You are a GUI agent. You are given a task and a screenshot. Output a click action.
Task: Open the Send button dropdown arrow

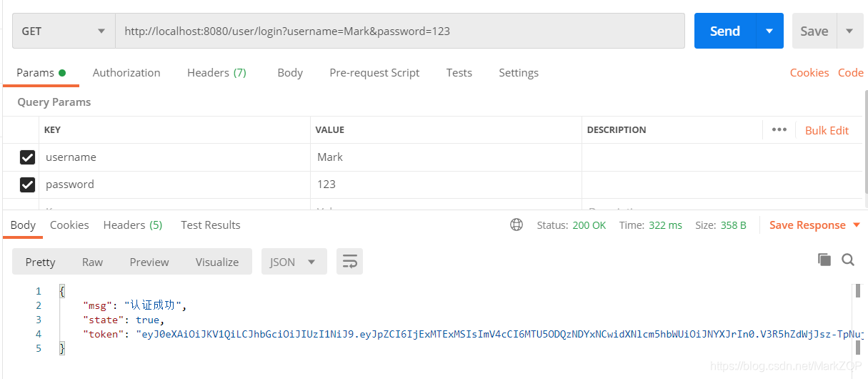coord(769,31)
